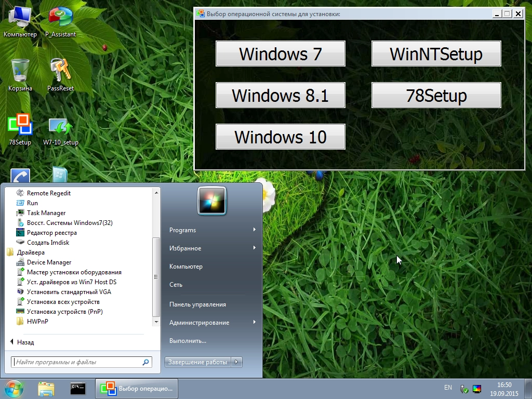Click the Run icon in program list
Image resolution: width=532 pixels, height=399 pixels.
click(20, 203)
